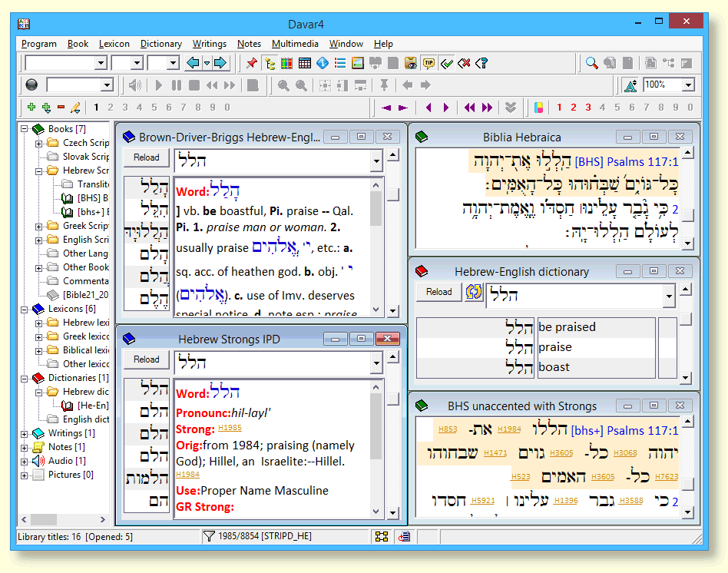This screenshot has height=573, width=728.
Task: Click the purple single right triangle
Action: pos(446,108)
